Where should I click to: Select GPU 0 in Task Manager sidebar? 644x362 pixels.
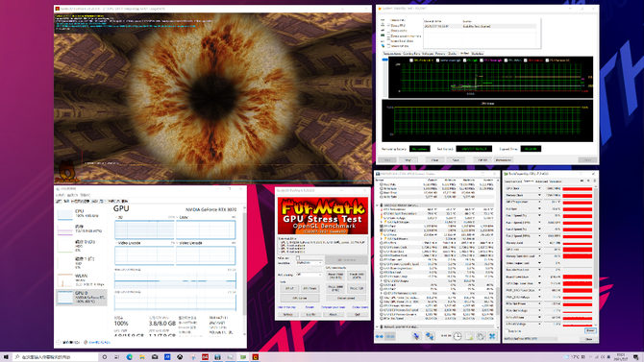point(82,297)
